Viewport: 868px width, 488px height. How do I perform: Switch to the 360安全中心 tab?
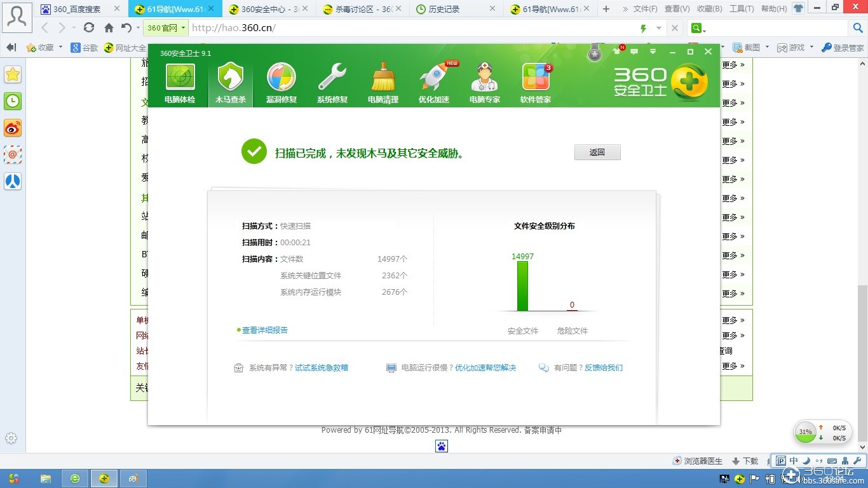[x=269, y=9]
